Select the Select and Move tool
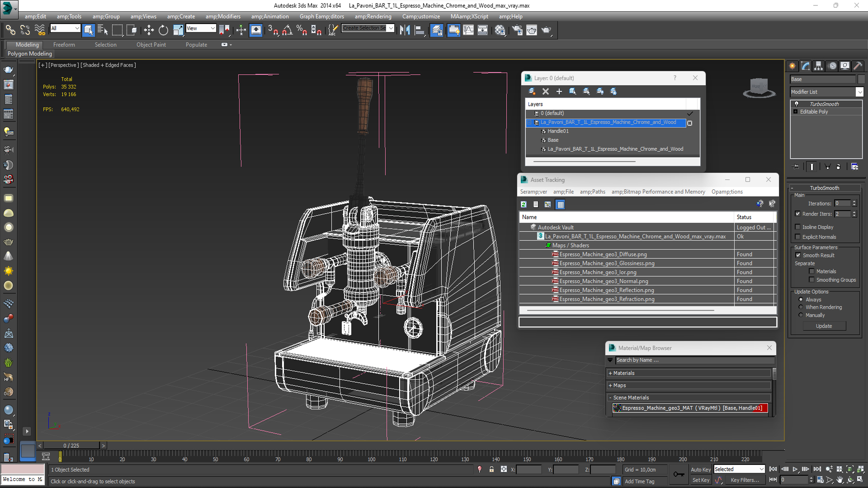The width and height of the screenshot is (868, 488). 149,30
